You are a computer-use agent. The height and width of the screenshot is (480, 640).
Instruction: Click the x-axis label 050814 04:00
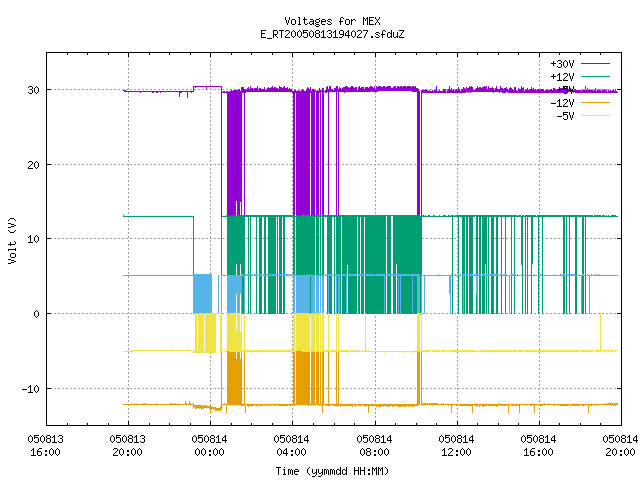[x=291, y=446]
